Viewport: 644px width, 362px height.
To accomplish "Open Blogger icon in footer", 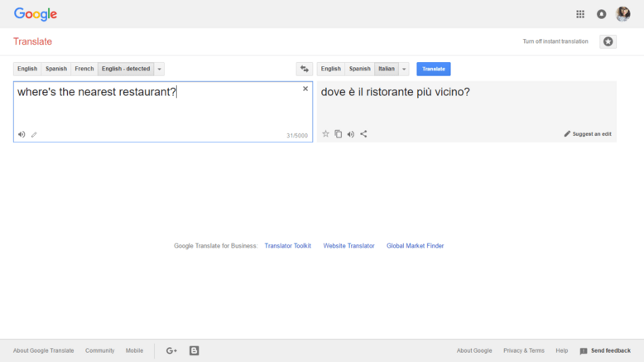I will pyautogui.click(x=194, y=350).
